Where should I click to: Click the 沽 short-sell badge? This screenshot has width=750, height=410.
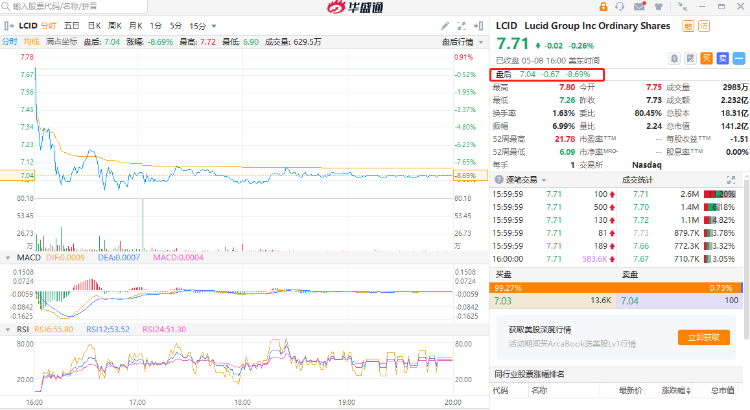click(x=704, y=26)
